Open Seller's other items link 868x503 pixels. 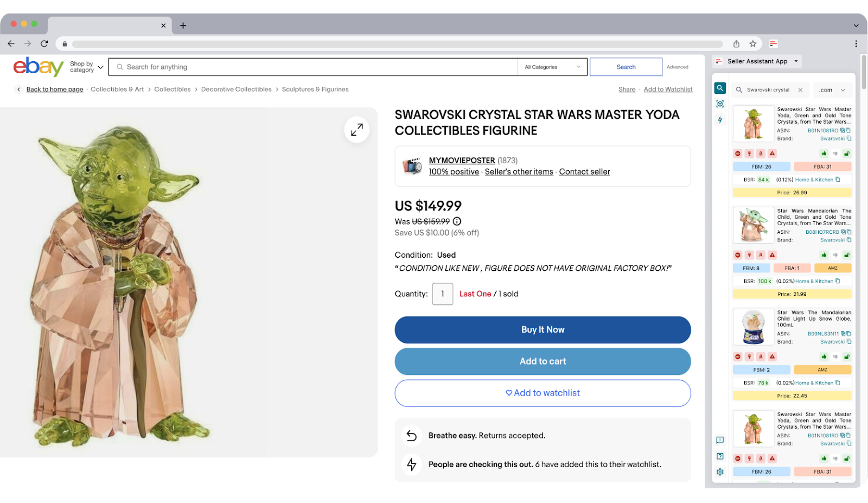pos(519,171)
